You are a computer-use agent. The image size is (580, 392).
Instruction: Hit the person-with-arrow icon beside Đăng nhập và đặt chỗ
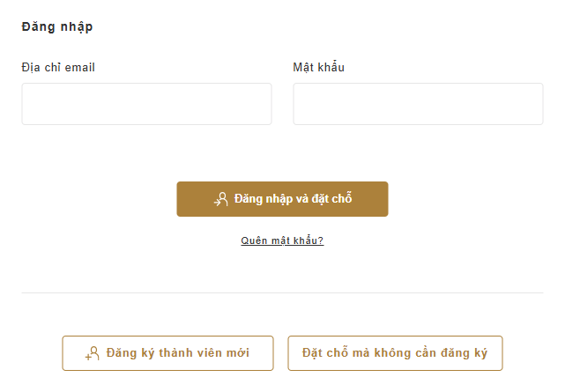pos(221,199)
